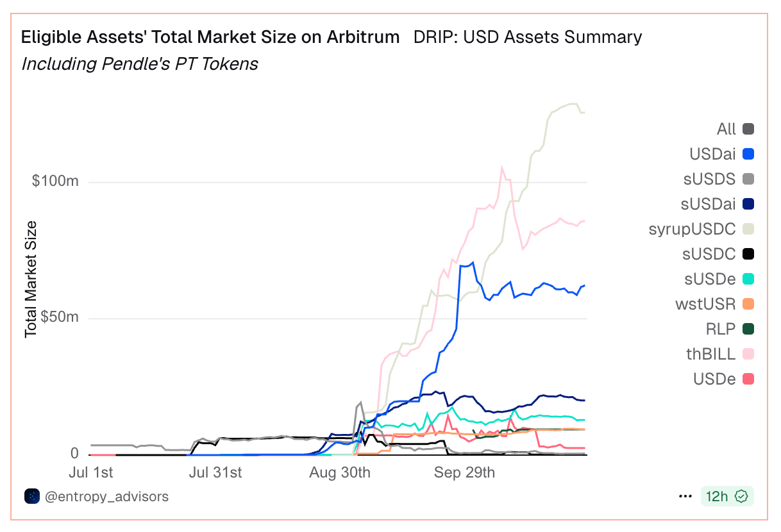781x532 pixels.
Task: Click the sUSDe teal legend swatch
Action: coord(748,279)
